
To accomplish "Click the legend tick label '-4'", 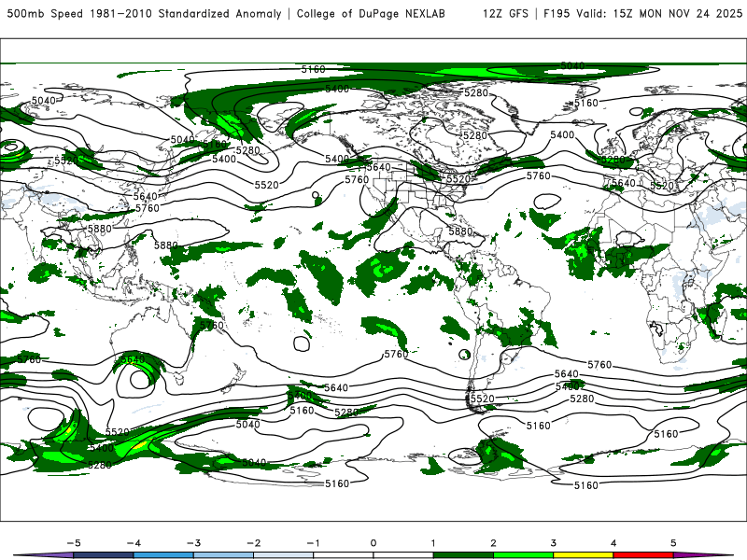I will (x=134, y=543).
